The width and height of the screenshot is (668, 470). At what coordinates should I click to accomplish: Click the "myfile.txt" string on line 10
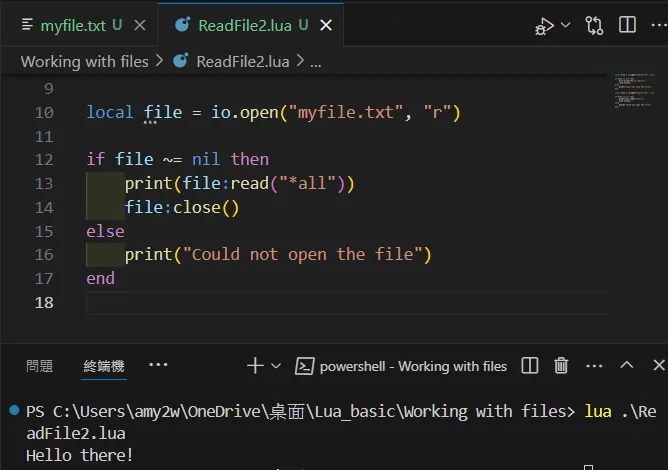click(346, 112)
